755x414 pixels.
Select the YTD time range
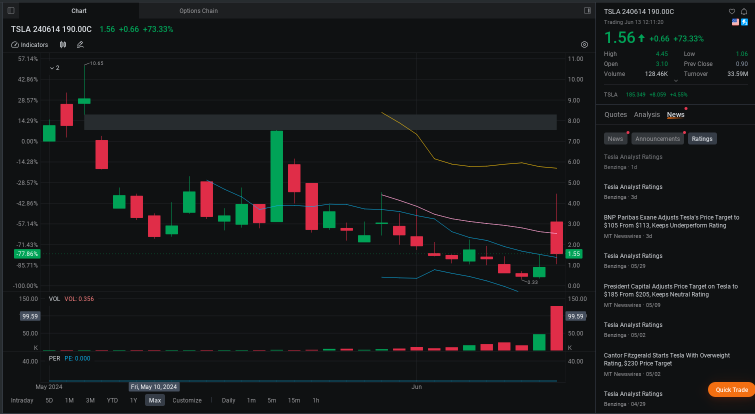[x=112, y=401]
